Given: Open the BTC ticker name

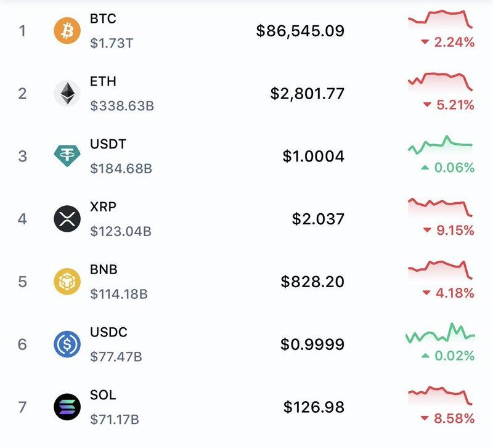Looking at the screenshot, I should tap(103, 19).
